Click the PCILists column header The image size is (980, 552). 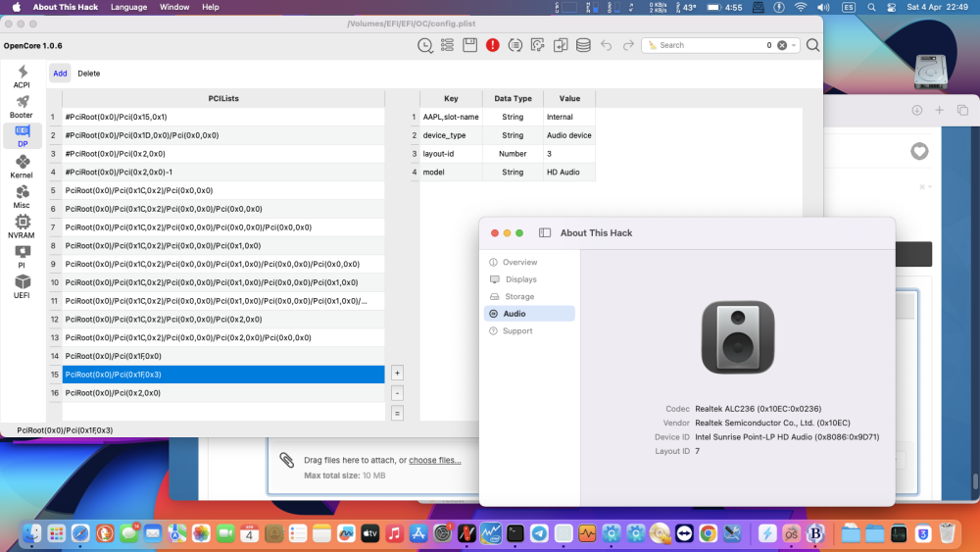[223, 98]
